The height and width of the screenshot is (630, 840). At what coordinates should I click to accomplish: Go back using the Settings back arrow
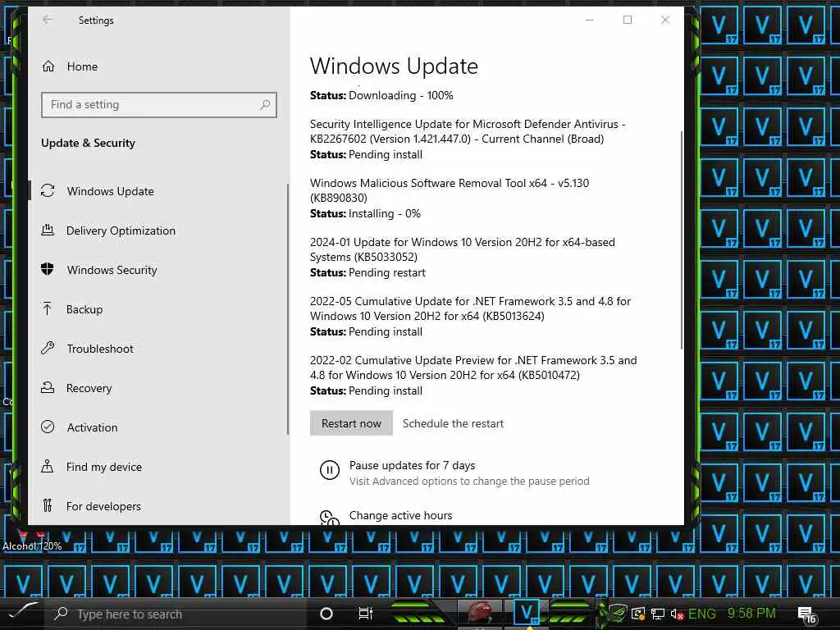[48, 20]
